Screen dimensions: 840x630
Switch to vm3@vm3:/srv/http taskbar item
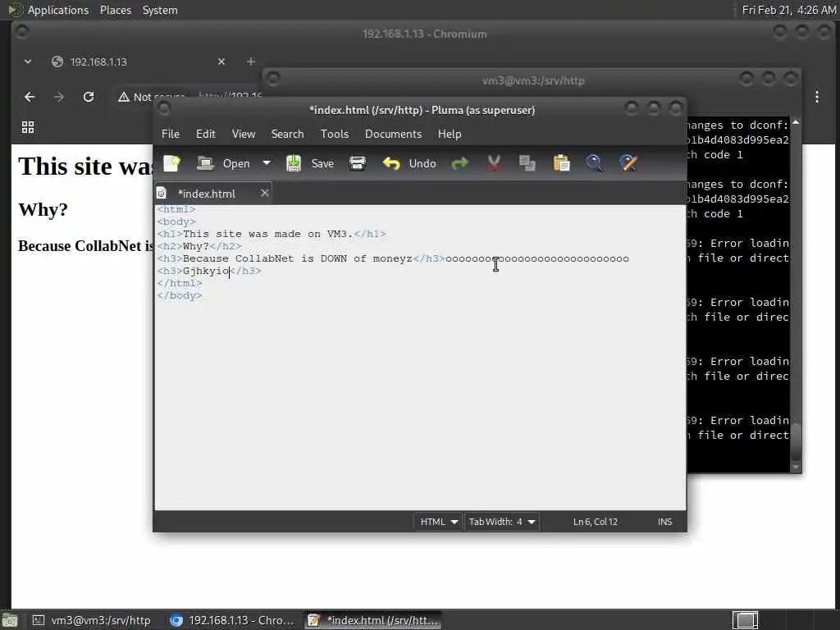point(93,620)
